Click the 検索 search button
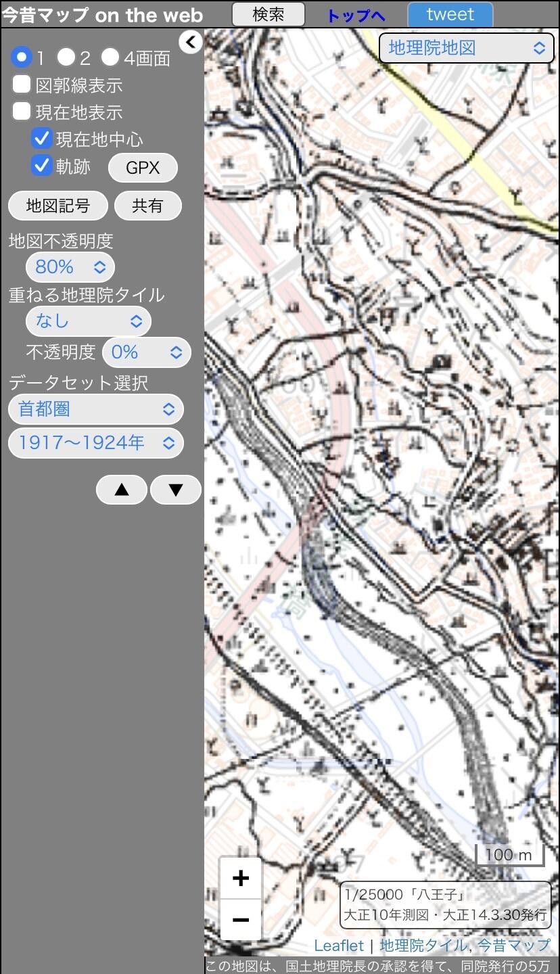The height and width of the screenshot is (974, 560). (268, 14)
